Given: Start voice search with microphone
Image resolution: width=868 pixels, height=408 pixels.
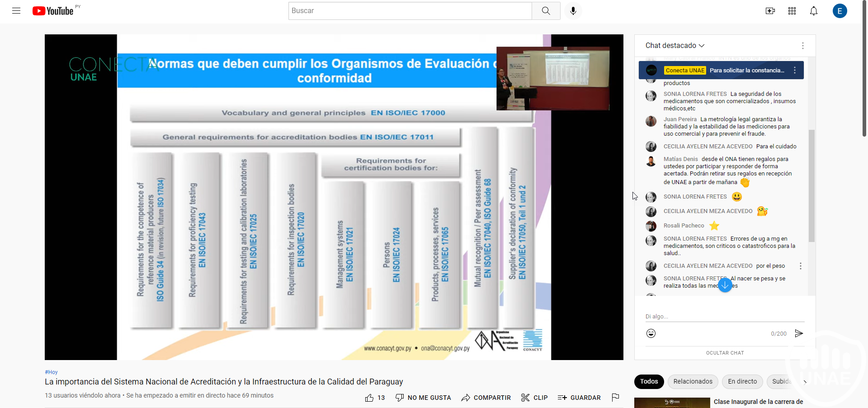Looking at the screenshot, I should [573, 11].
